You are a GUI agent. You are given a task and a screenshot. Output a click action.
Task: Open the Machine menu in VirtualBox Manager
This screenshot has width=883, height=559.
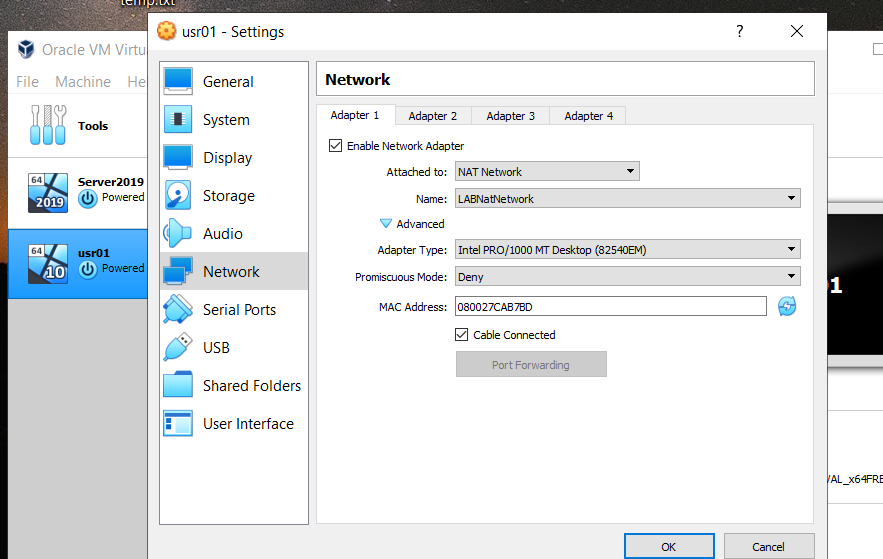[83, 82]
